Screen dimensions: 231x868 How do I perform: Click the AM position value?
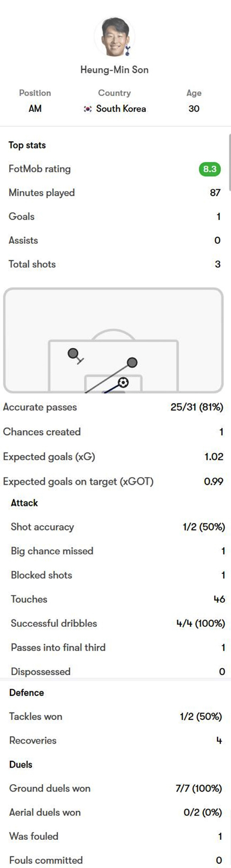click(35, 109)
